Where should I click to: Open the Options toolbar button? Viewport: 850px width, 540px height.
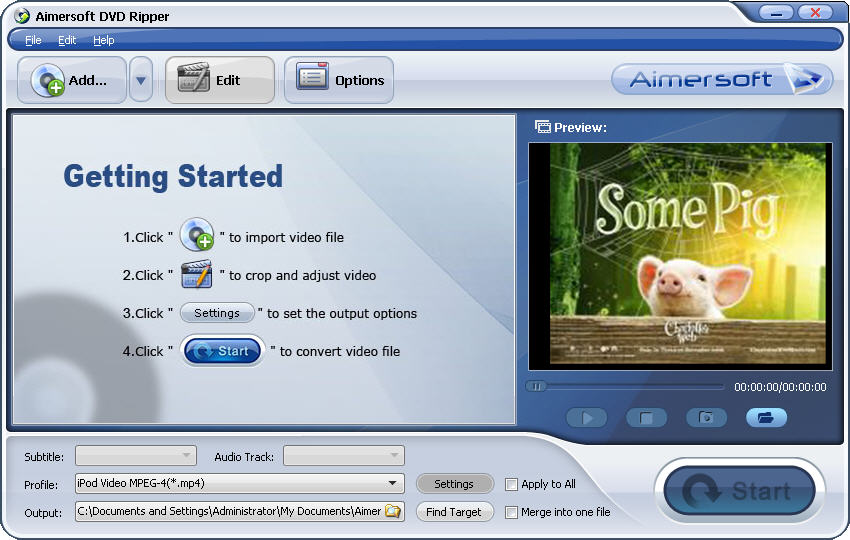coord(339,80)
